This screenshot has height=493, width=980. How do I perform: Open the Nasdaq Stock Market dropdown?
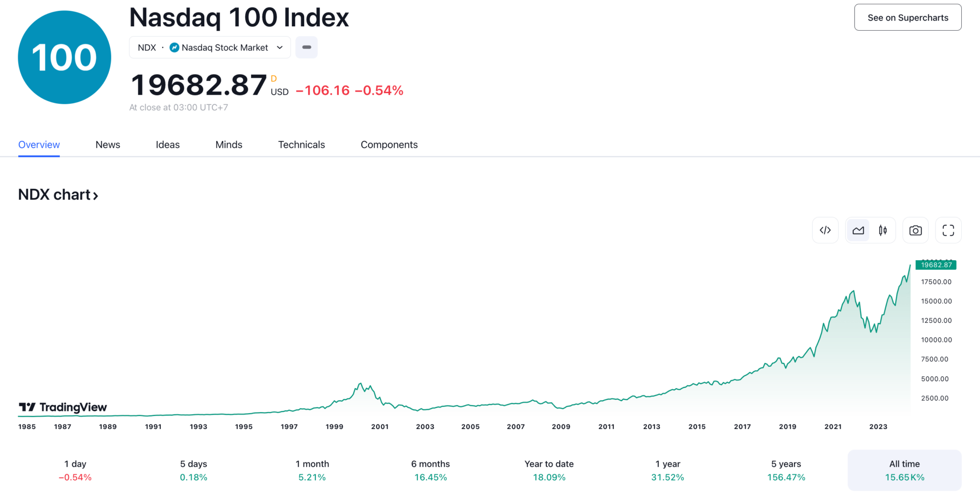click(279, 47)
